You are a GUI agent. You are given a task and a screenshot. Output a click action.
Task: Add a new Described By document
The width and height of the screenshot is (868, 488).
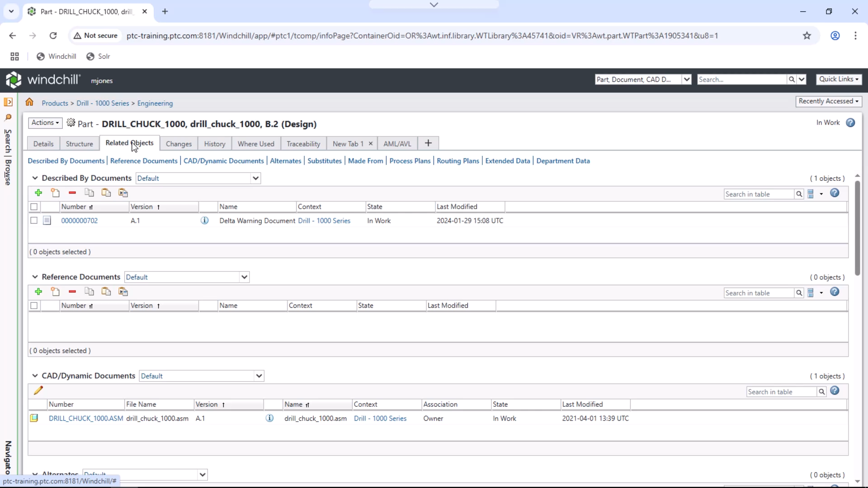(x=38, y=193)
